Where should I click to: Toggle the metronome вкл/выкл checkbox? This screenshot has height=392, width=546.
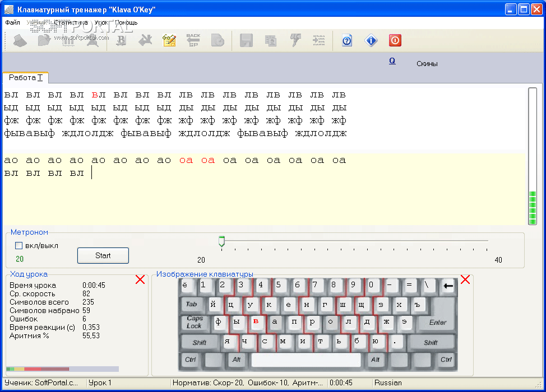(x=19, y=246)
